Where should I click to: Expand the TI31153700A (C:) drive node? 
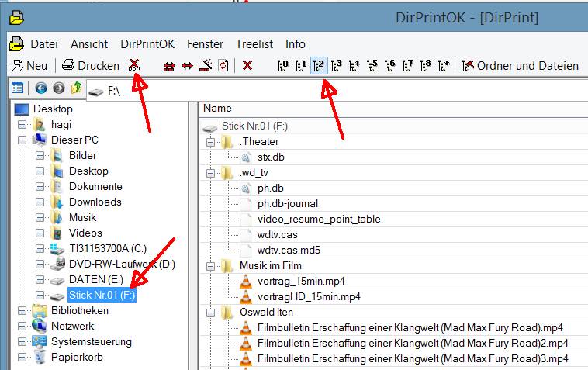tap(40, 248)
